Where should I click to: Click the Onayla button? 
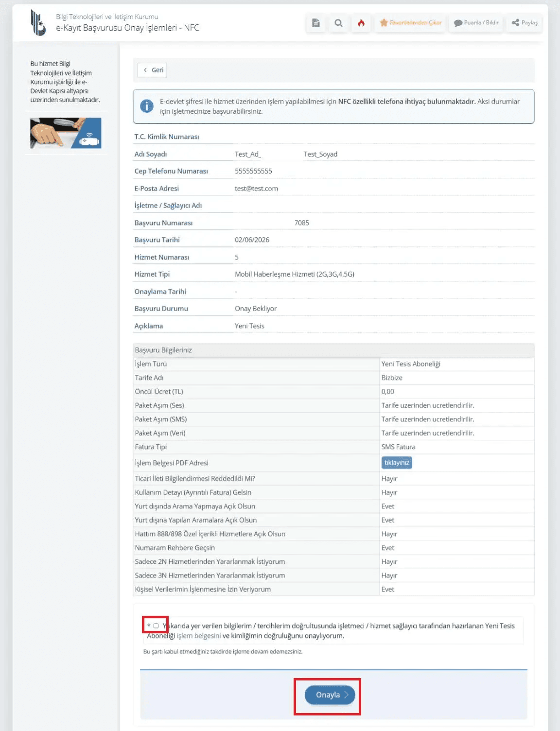330,695
